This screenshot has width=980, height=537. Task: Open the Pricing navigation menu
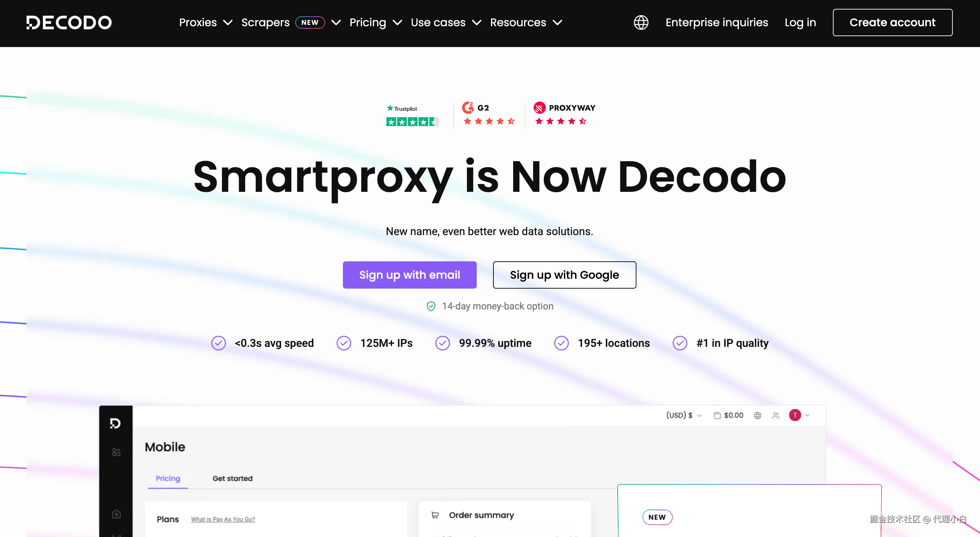(x=375, y=22)
